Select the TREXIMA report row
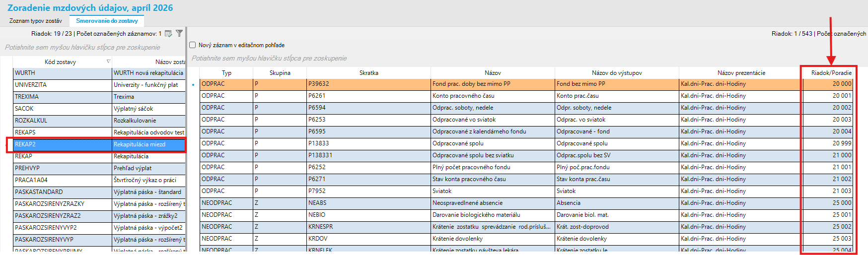Image resolution: width=868 pixels, height=255 pixels. (99, 97)
